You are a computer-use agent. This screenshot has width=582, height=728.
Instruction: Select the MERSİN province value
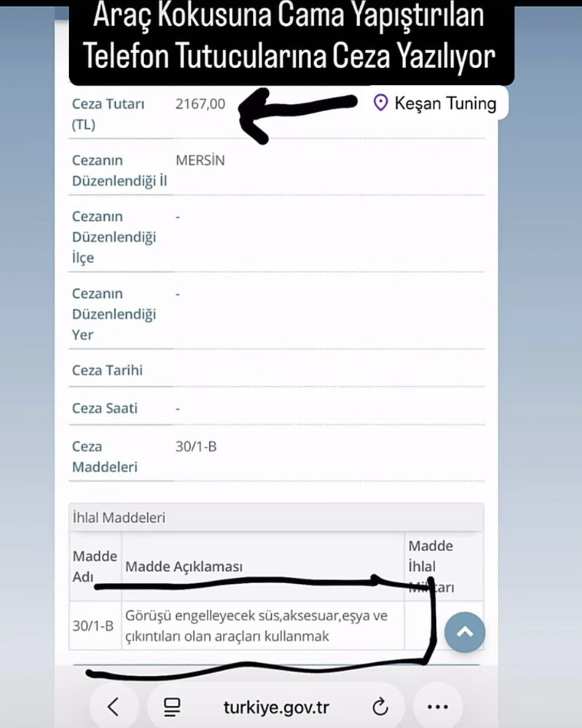[200, 160]
